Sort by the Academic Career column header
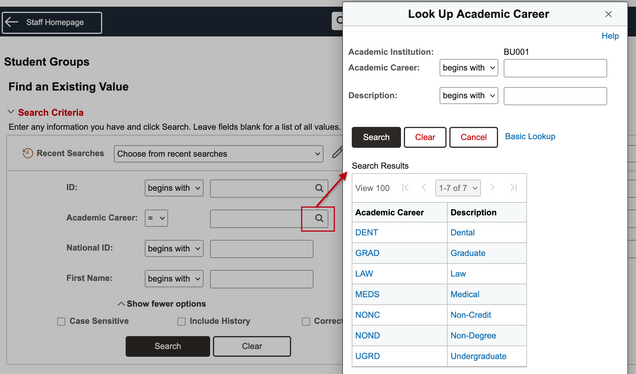This screenshot has width=636, height=374. pos(389,213)
